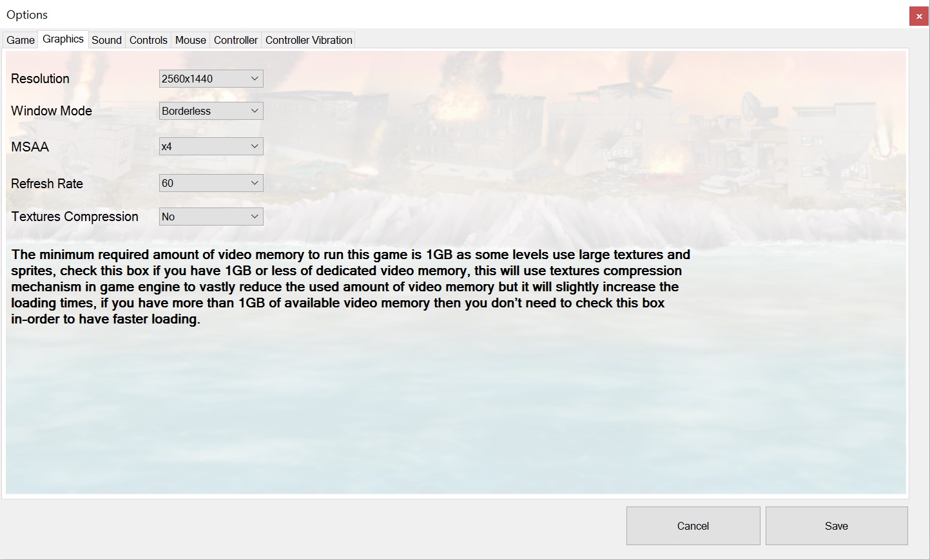930x560 pixels.
Task: Switch to the Game tab
Action: click(20, 39)
